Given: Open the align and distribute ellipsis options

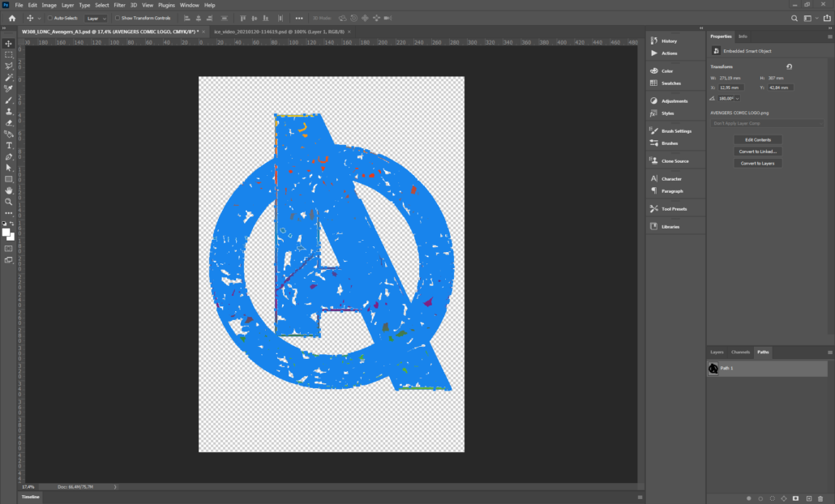Looking at the screenshot, I should [x=299, y=18].
